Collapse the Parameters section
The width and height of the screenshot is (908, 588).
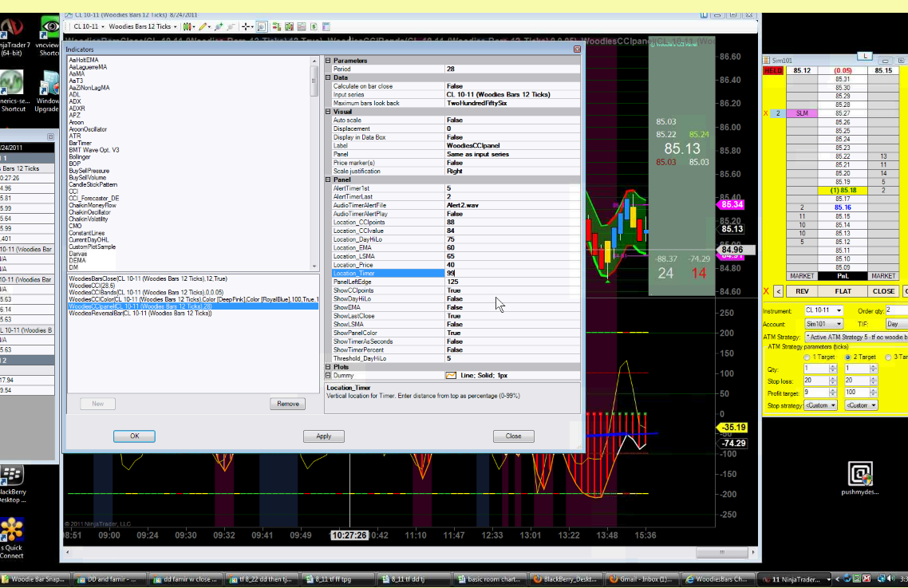click(328, 61)
